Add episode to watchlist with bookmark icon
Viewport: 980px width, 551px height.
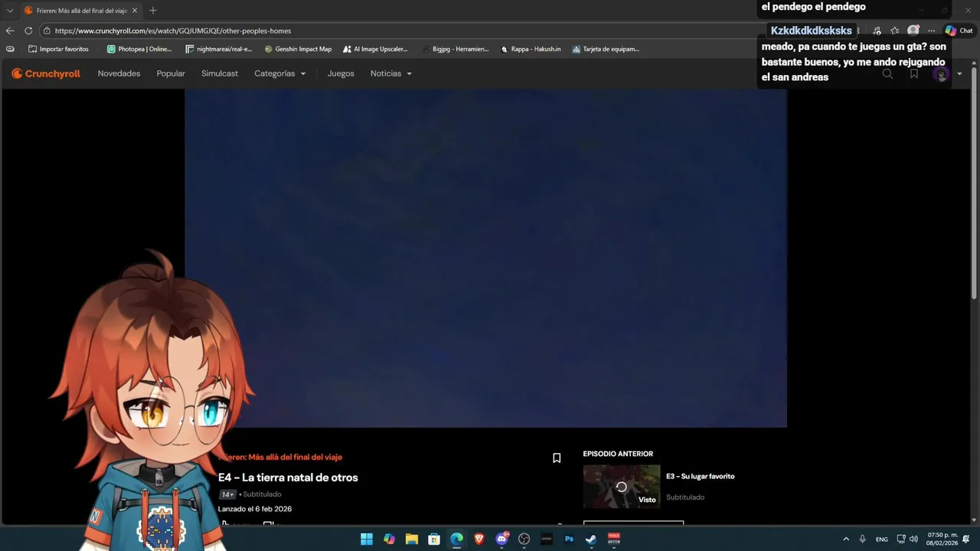[557, 458]
